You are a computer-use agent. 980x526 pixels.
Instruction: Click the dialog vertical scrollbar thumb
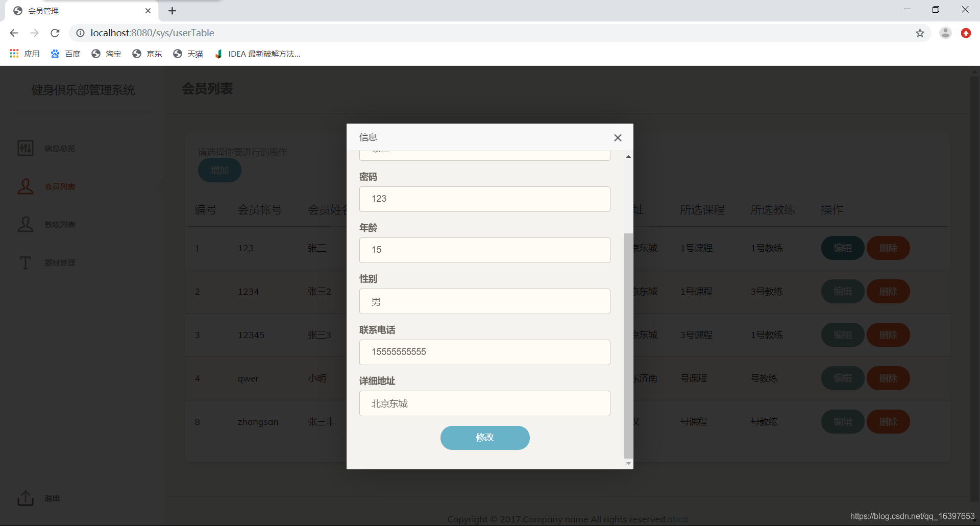pyautogui.click(x=628, y=346)
